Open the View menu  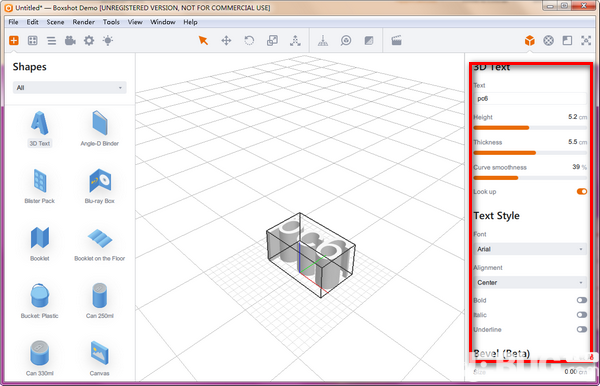point(135,22)
